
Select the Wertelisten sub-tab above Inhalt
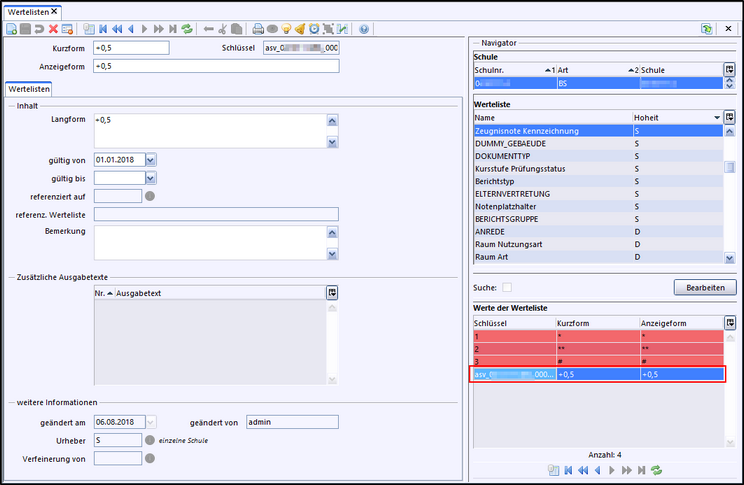click(x=30, y=89)
